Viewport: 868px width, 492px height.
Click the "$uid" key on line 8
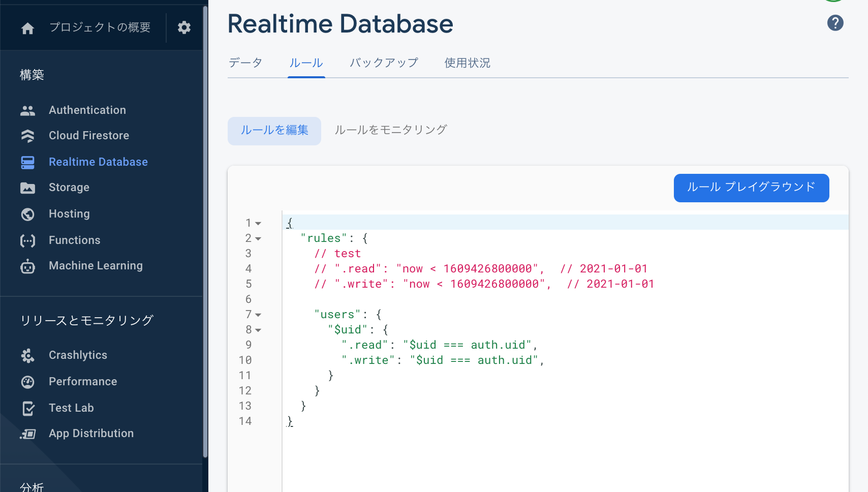[x=348, y=330]
